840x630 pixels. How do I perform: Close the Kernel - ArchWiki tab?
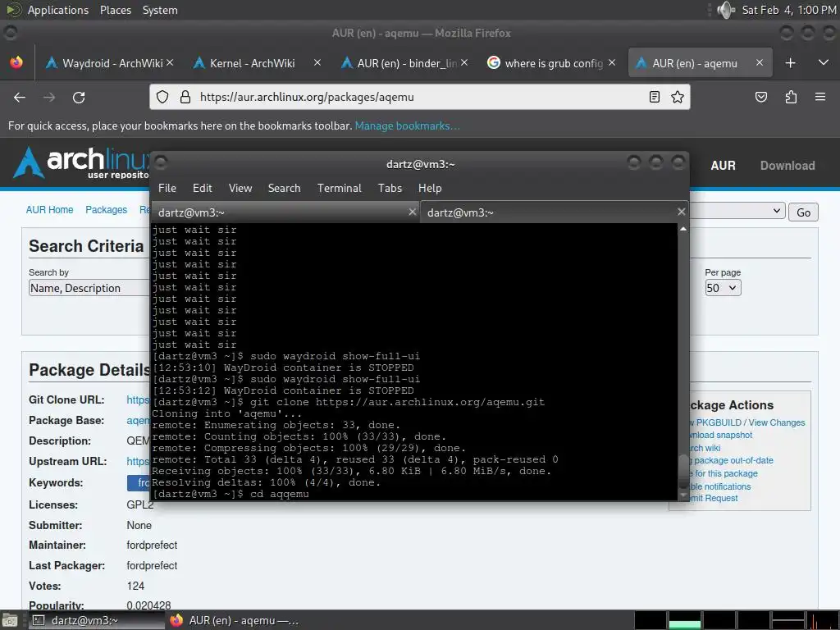click(317, 62)
